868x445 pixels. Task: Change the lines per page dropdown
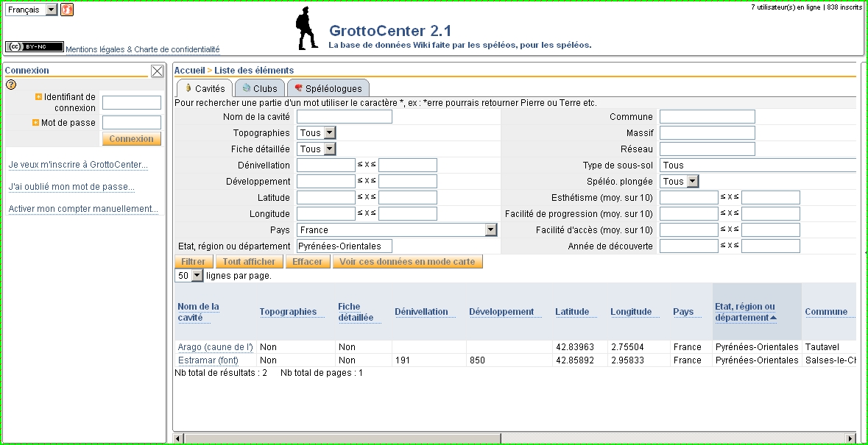click(189, 275)
